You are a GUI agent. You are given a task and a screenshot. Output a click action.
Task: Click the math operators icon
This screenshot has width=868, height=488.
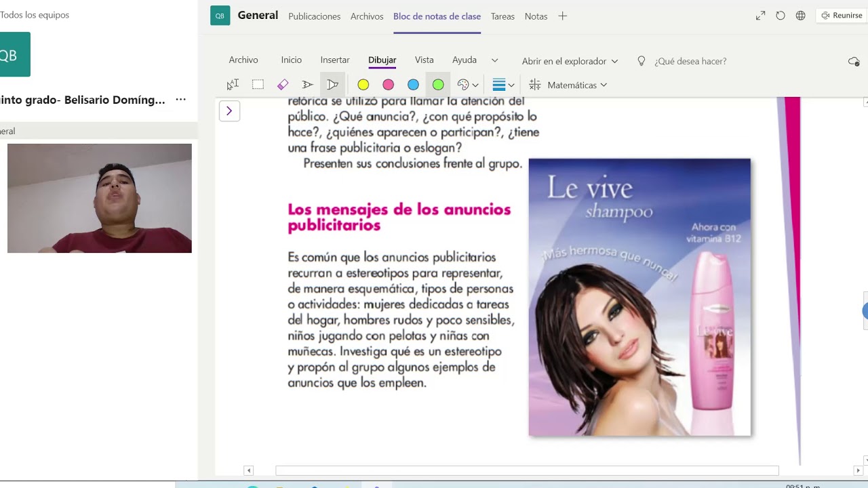click(x=535, y=85)
